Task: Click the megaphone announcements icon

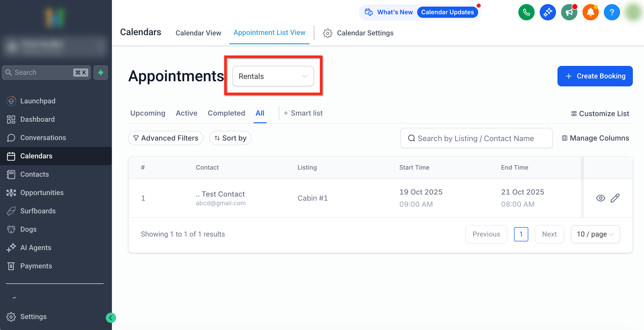Action: coord(569,12)
